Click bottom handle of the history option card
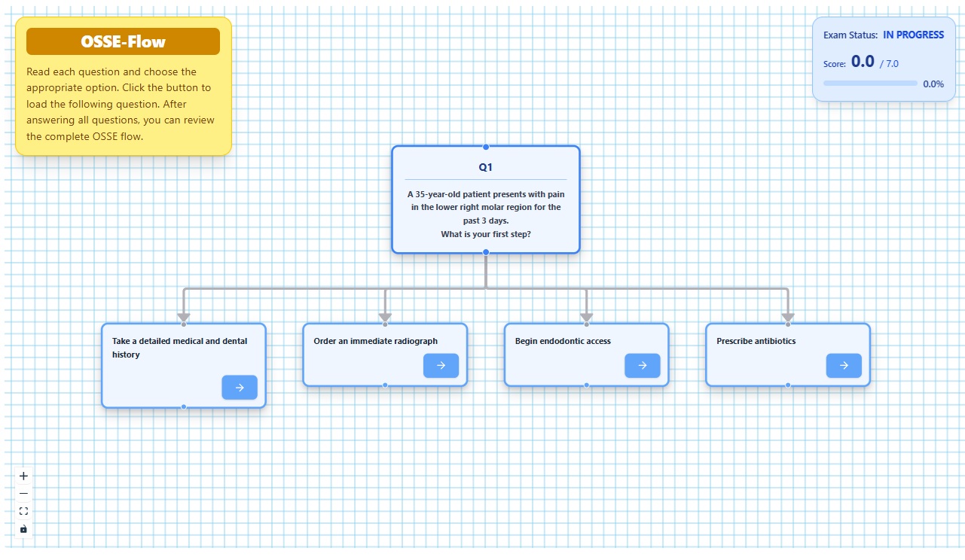 click(x=184, y=406)
